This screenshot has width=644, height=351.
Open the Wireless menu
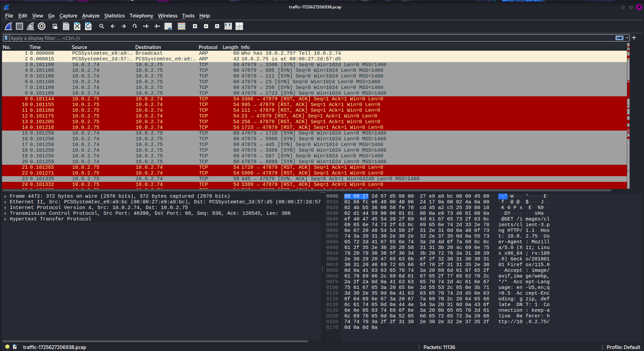168,16
